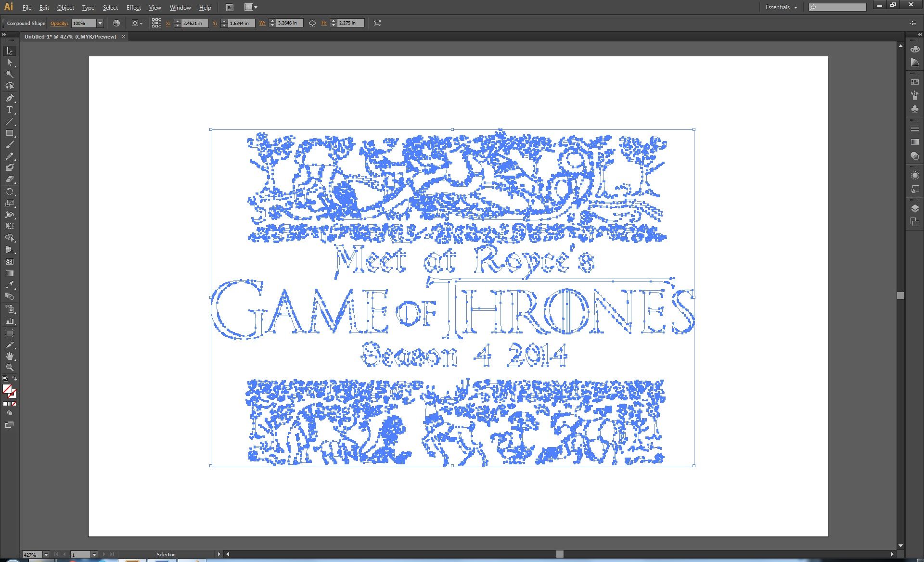Open the Transparency panel
924x562 pixels.
915,156
